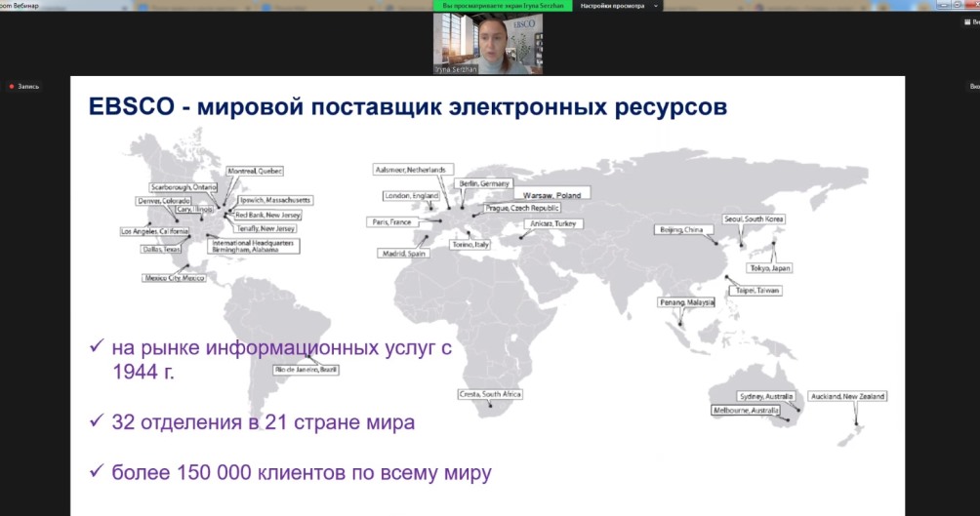Click the 'Ipswich, Massachusetts' map label
This screenshot has height=516, width=980.
coord(275,200)
